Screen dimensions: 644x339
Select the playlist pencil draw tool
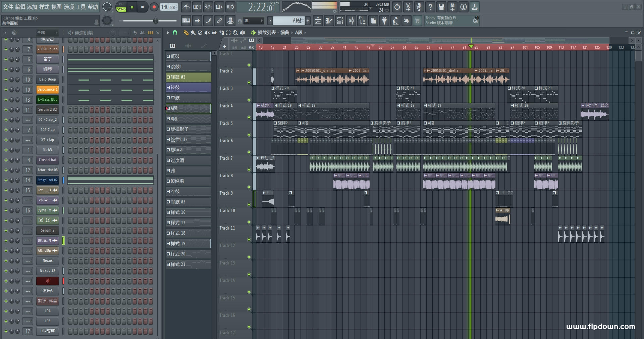186,33
